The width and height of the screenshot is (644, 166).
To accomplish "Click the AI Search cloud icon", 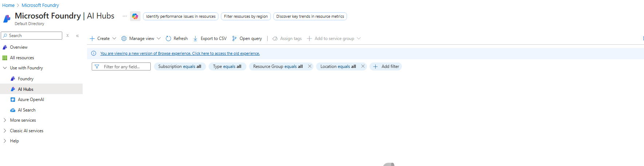I will coord(13,110).
